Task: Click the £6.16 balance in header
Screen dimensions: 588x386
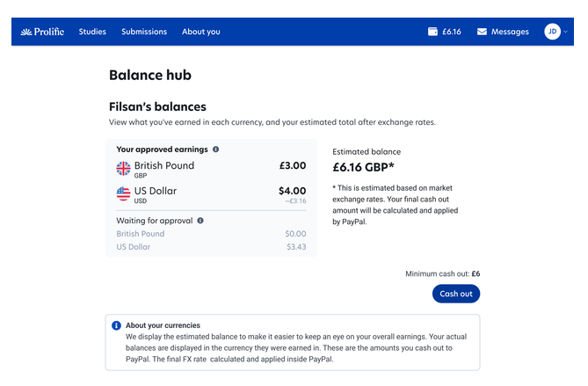Action: tap(452, 32)
